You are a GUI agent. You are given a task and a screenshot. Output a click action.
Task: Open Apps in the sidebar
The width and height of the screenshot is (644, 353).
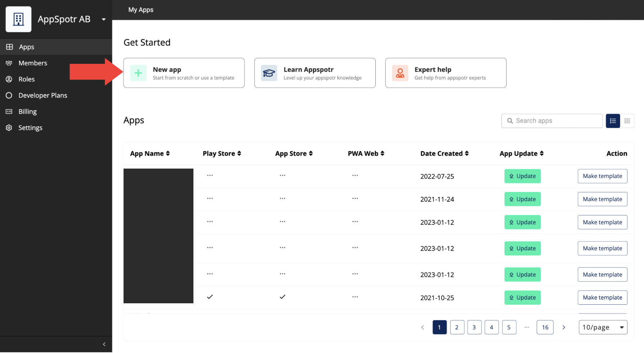click(56, 47)
